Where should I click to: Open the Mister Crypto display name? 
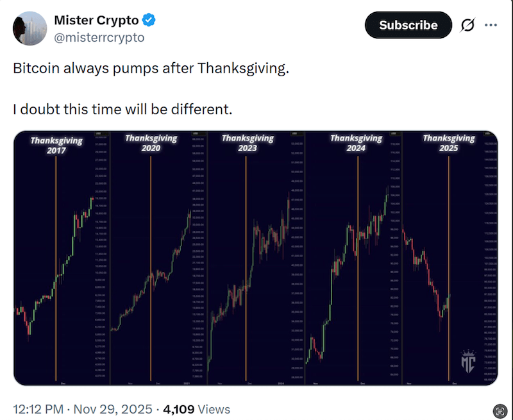coord(96,21)
